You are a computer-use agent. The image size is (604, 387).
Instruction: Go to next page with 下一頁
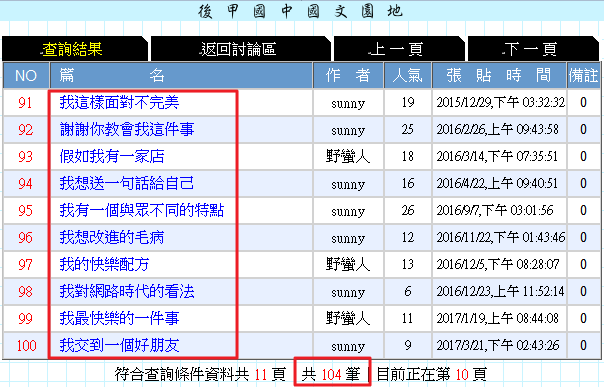[531, 49]
